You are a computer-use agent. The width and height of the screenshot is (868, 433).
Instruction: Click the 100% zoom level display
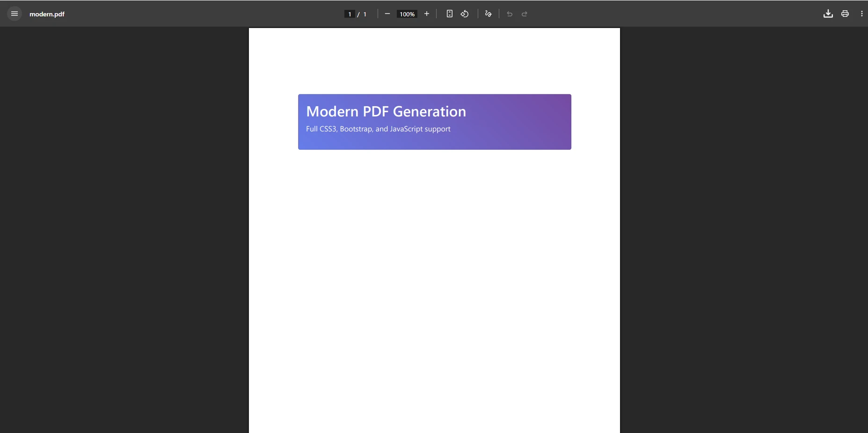(x=407, y=14)
